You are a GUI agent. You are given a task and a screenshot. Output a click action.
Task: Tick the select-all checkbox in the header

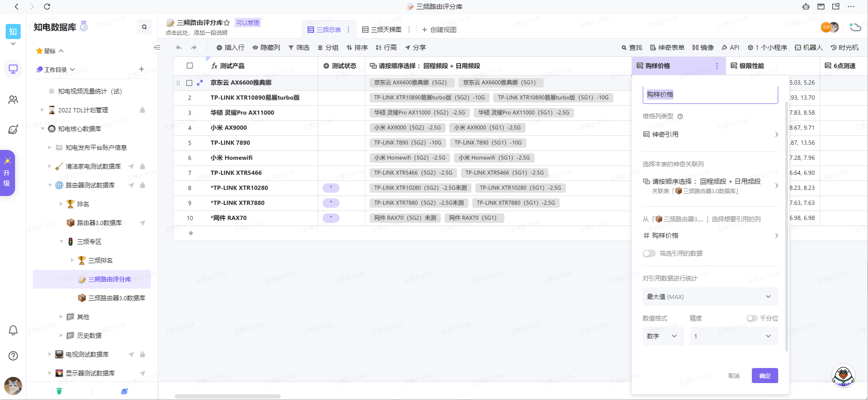tap(190, 66)
